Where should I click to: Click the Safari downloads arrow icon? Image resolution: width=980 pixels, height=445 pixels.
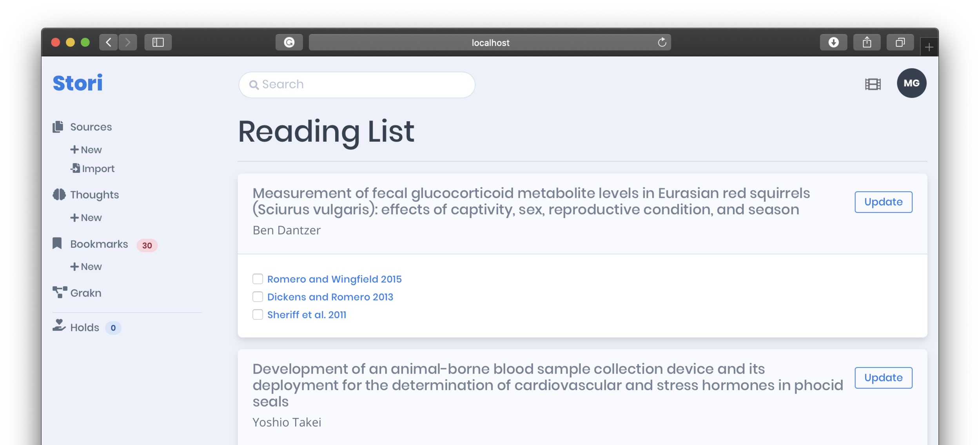[x=833, y=42]
